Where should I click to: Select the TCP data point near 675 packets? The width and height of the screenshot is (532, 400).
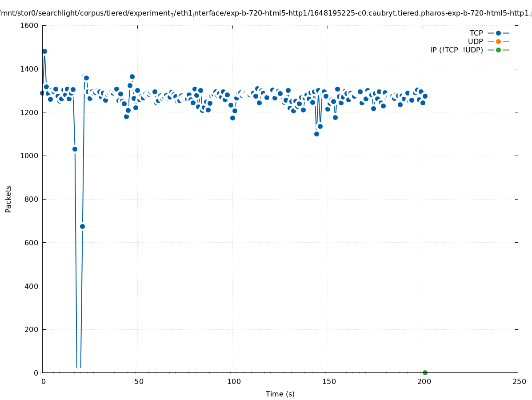click(82, 226)
